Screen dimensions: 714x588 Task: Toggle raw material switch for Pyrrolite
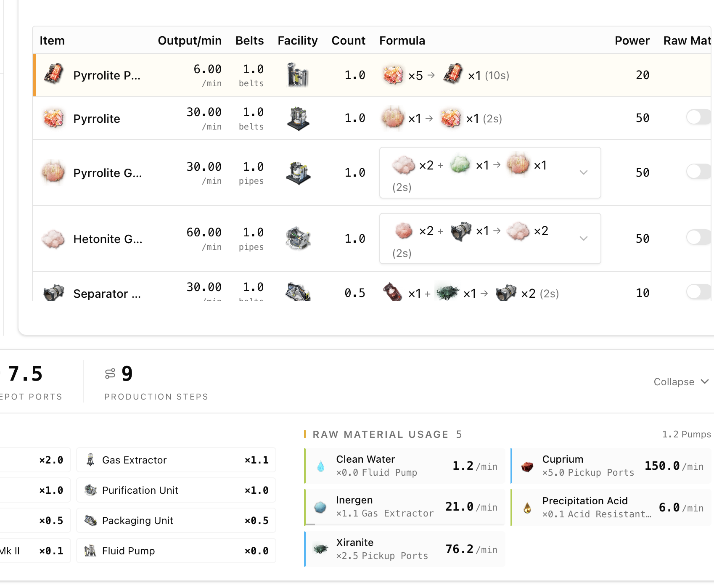click(699, 117)
